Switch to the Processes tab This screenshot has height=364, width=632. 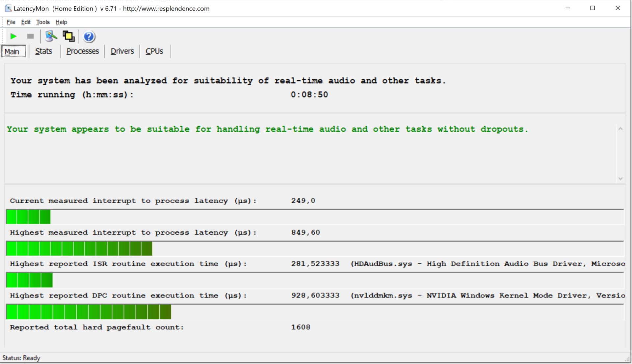[82, 51]
